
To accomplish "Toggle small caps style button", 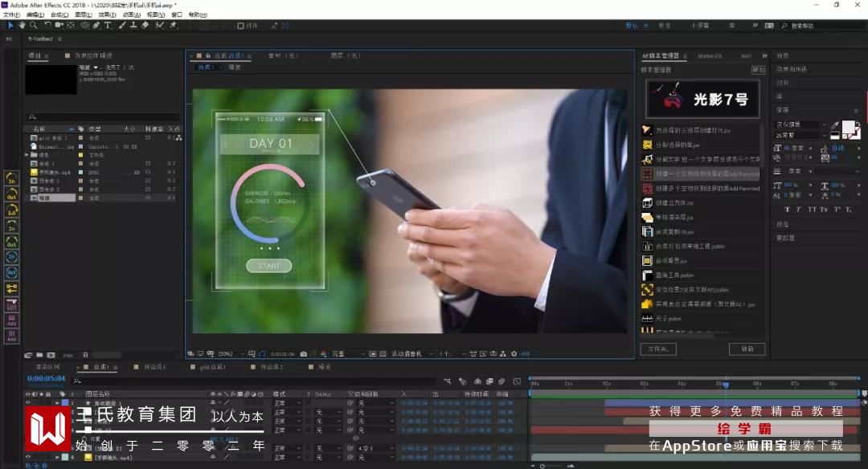I will click(x=825, y=210).
